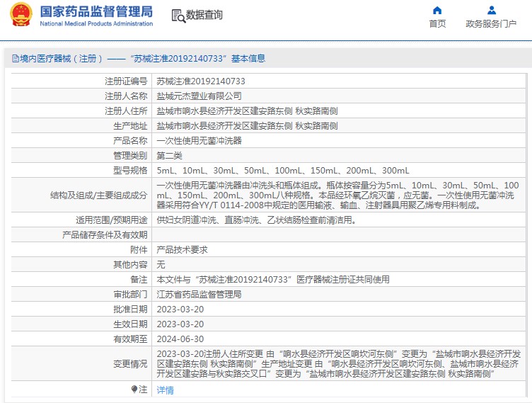Click the expiry date 2024-06-30
Viewport: 532px width, 403px height.
point(180,339)
